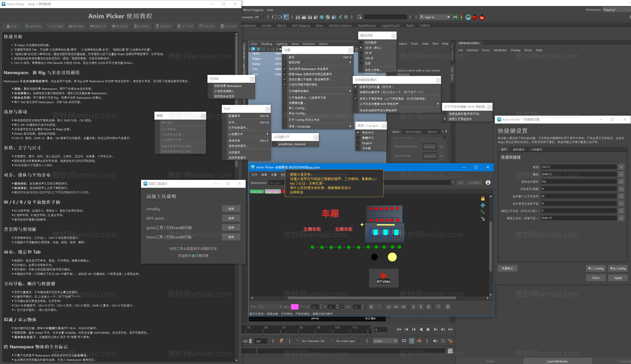Select the 50 步 undo steps radio option
Image resolution: width=631 pixels, height=364 pixels.
361,53
